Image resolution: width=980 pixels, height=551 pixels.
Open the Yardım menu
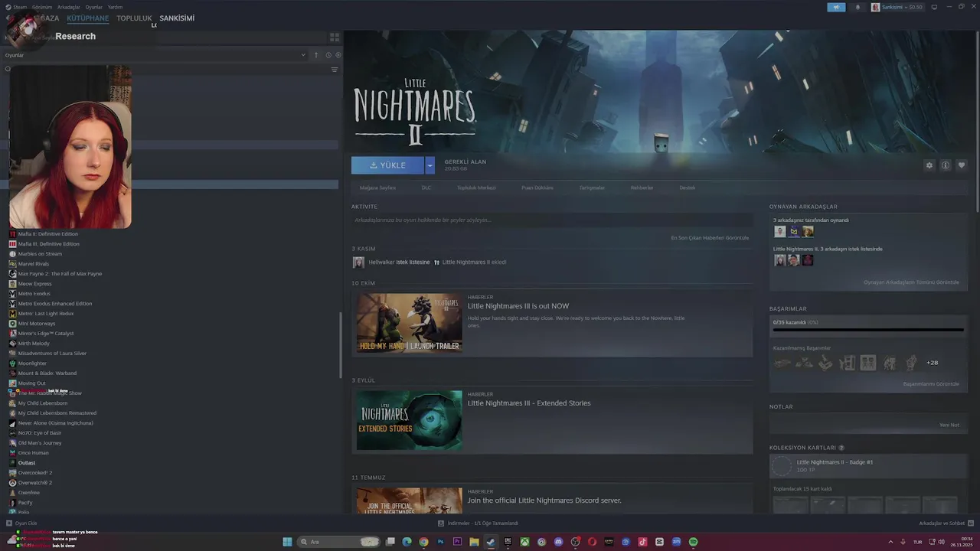(115, 7)
